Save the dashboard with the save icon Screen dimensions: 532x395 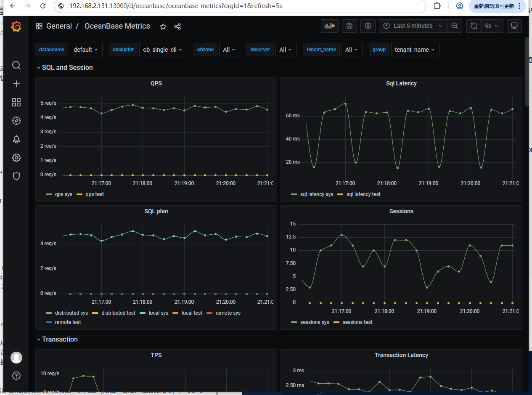point(349,26)
